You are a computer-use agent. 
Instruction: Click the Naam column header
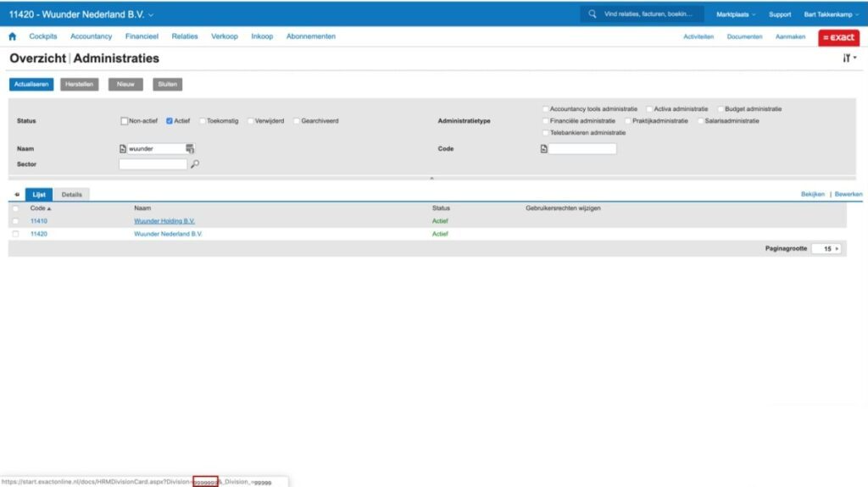(x=142, y=208)
